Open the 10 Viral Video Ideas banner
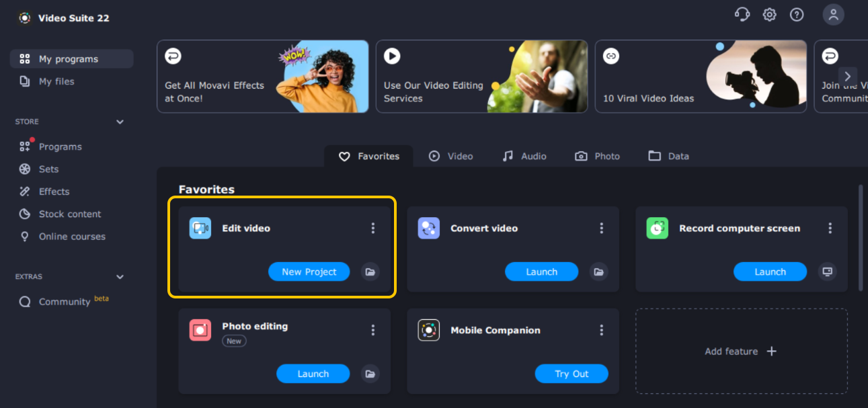 point(700,76)
